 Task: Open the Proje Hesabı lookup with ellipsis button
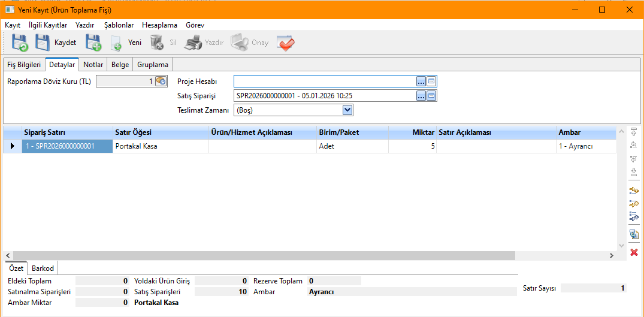point(421,81)
